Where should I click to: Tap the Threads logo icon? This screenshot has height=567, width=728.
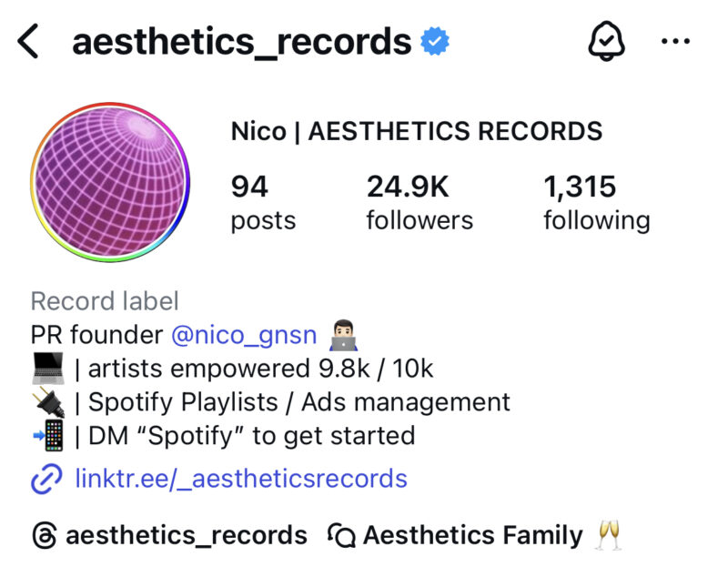[45, 535]
